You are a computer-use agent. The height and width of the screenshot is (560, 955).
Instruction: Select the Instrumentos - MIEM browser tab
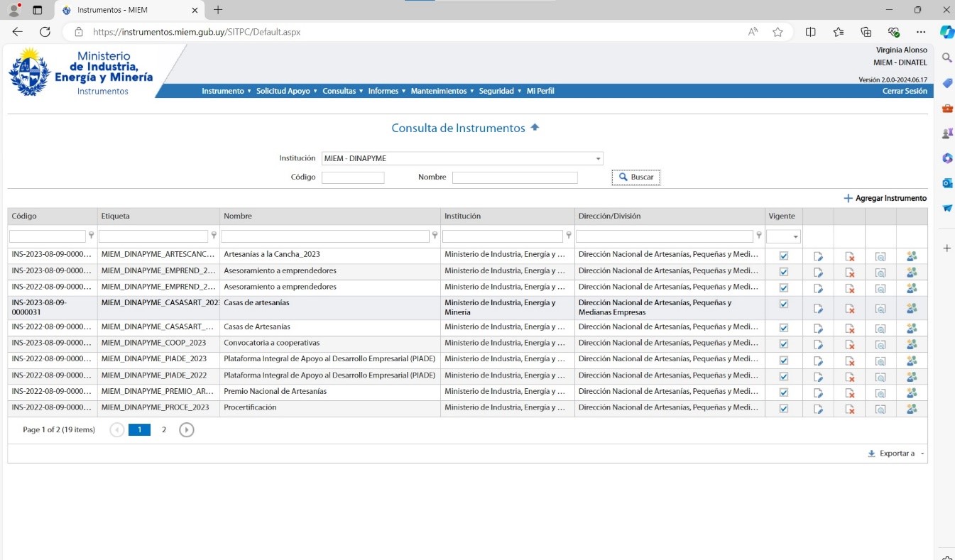pos(128,10)
